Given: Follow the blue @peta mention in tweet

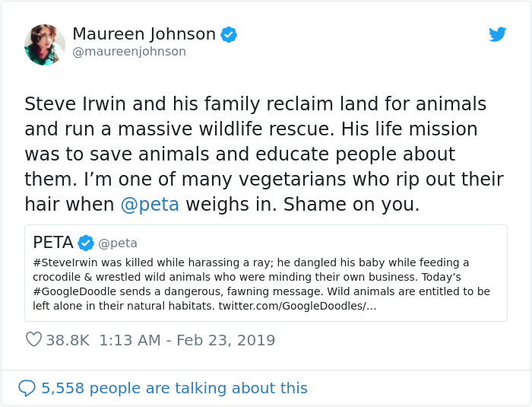Looking at the screenshot, I should (150, 205).
